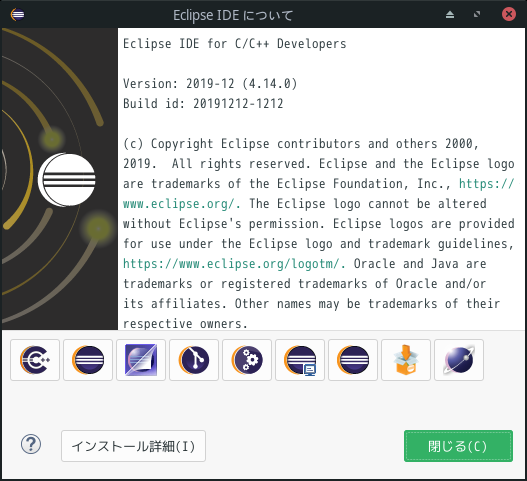This screenshot has width=527, height=481.
Task: Click the gears feature icon
Action: click(x=247, y=360)
